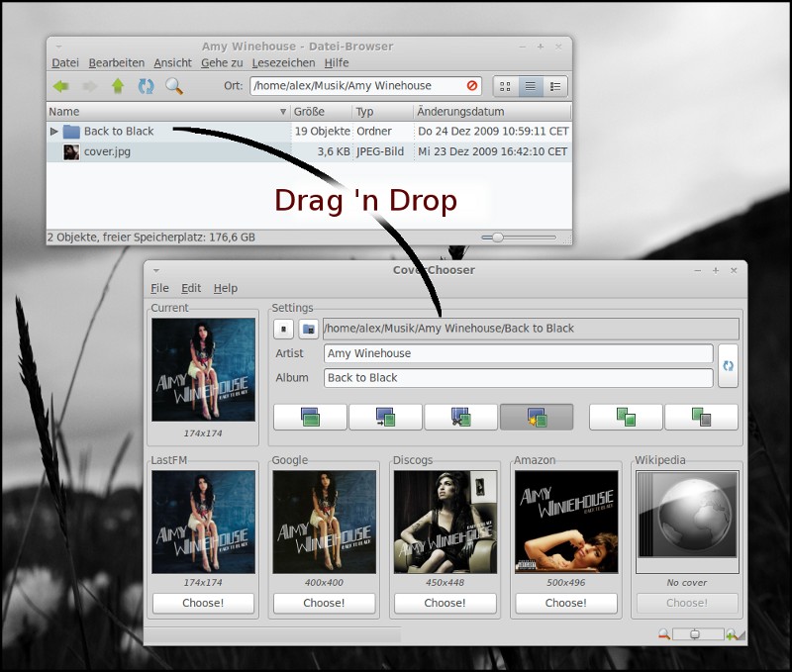Switch the file browser to icon view

[505, 86]
